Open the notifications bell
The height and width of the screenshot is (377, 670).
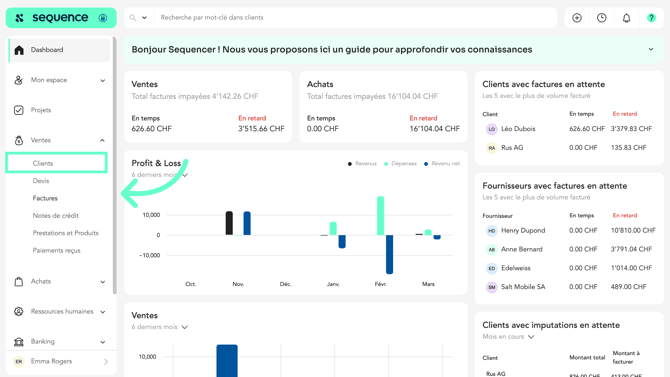click(626, 18)
